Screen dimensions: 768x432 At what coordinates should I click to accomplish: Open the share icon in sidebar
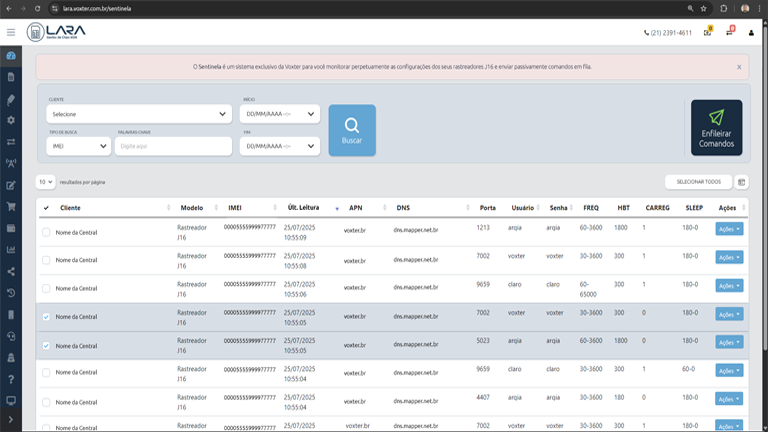[x=11, y=271]
